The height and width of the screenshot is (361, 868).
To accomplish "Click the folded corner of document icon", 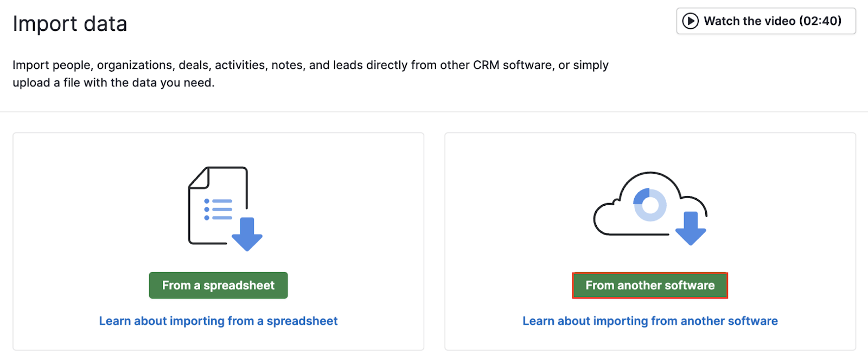I will pos(200,177).
